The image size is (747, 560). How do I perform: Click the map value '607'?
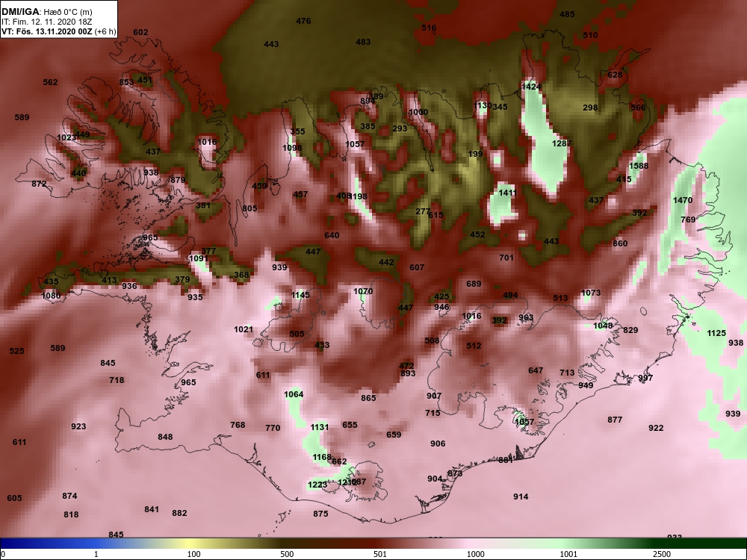tap(417, 267)
